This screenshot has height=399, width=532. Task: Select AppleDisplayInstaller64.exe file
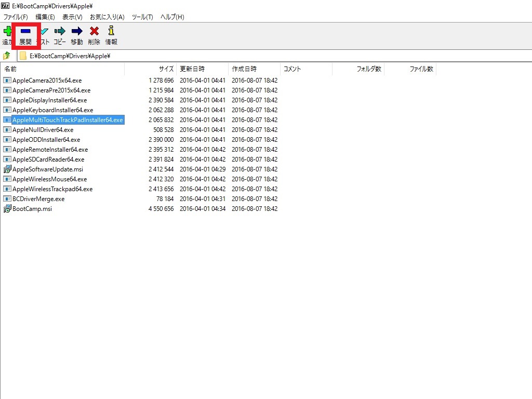(50, 100)
